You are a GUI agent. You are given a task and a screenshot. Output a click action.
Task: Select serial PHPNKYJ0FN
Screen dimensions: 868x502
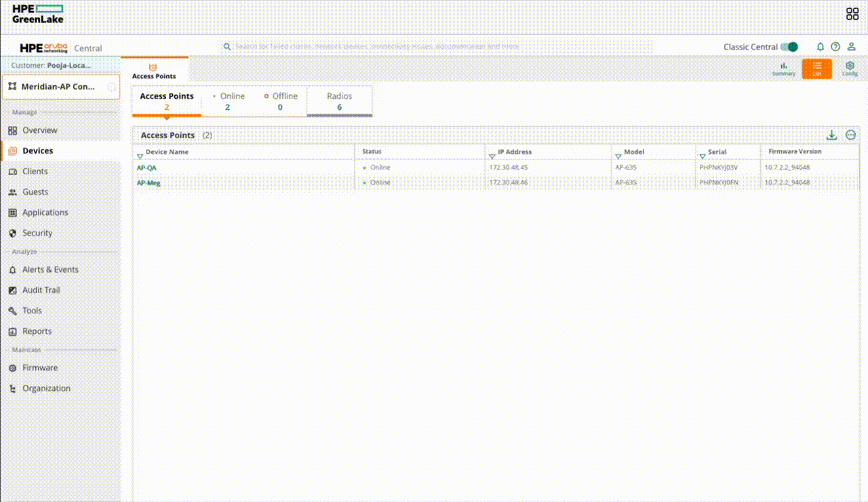(x=719, y=182)
